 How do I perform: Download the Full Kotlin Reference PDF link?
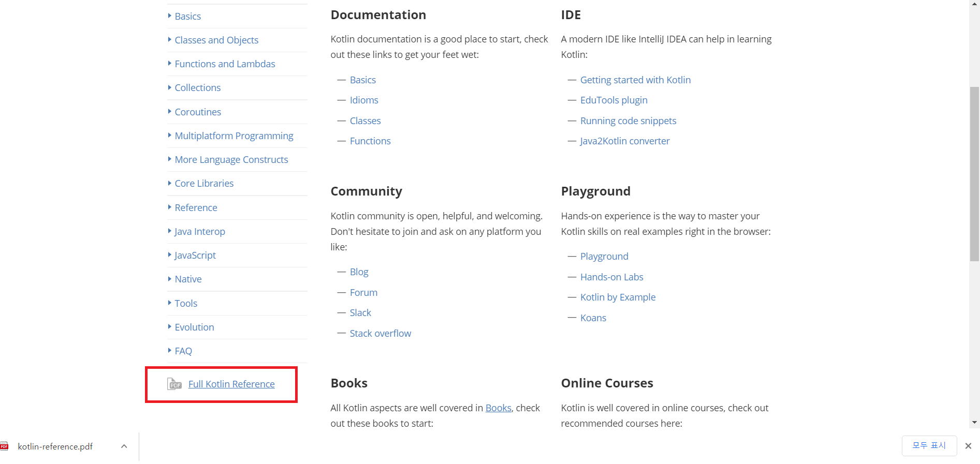pos(231,384)
